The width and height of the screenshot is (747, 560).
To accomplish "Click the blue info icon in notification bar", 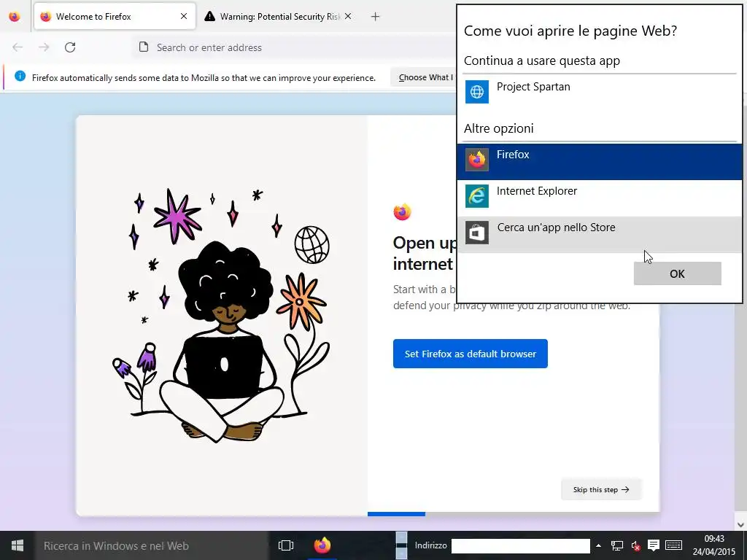I will pyautogui.click(x=20, y=76).
